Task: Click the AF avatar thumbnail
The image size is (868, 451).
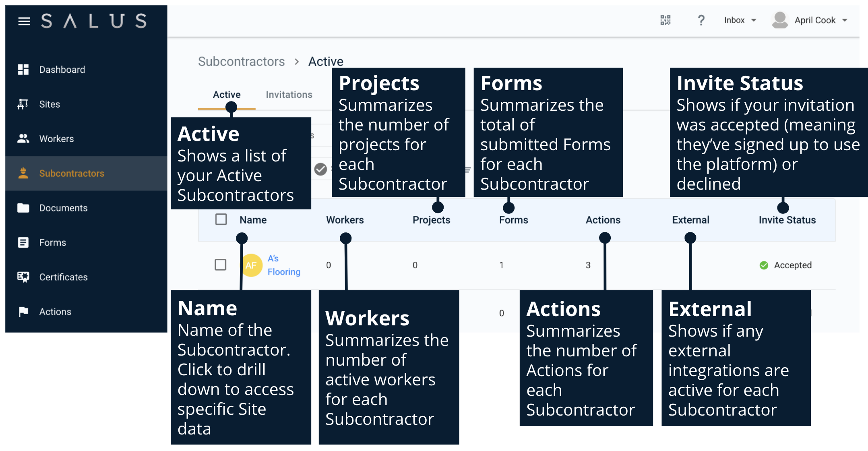Action: coord(252,265)
